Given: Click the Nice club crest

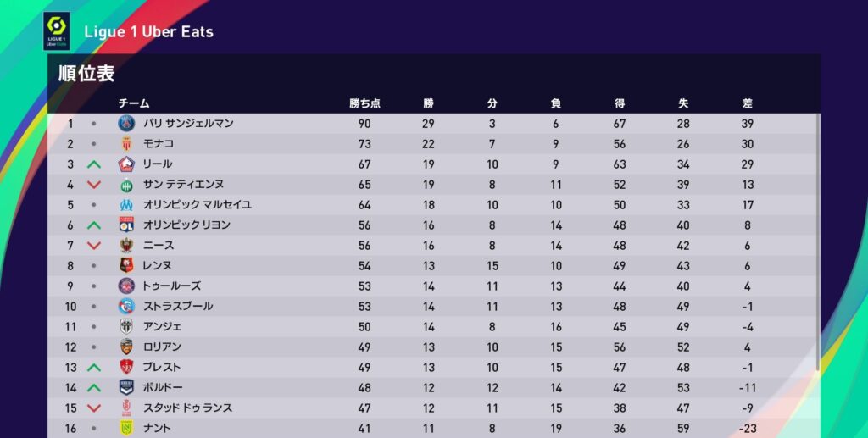Looking at the screenshot, I should tap(126, 246).
